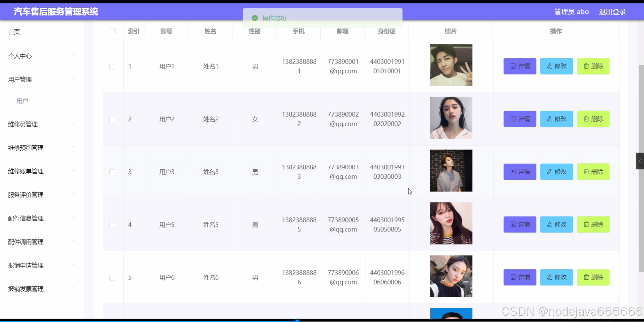Click the trash icon for 用户2

[586, 119]
